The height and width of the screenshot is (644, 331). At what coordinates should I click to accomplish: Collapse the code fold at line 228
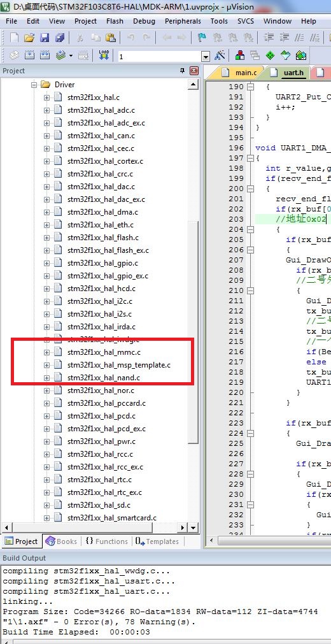coord(251,473)
